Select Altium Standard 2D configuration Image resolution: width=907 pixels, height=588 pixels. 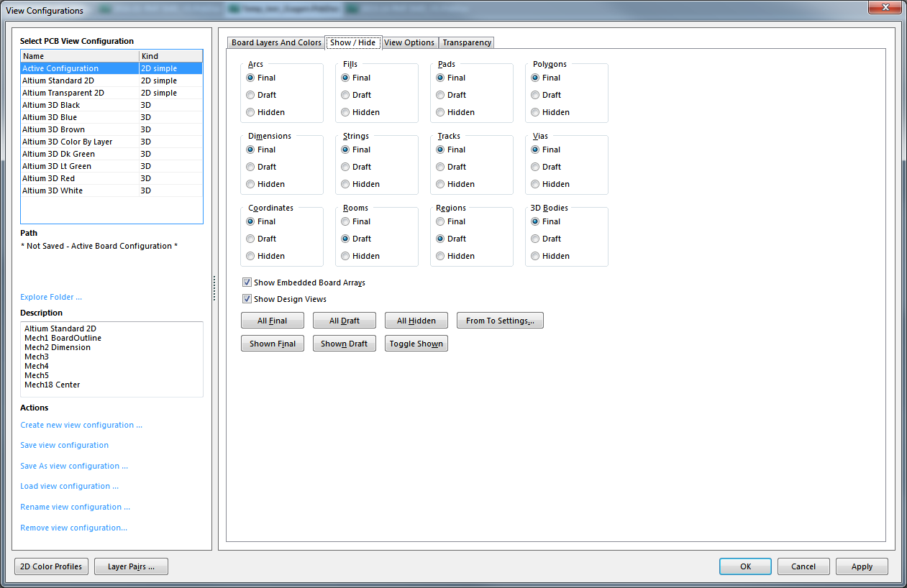111,81
